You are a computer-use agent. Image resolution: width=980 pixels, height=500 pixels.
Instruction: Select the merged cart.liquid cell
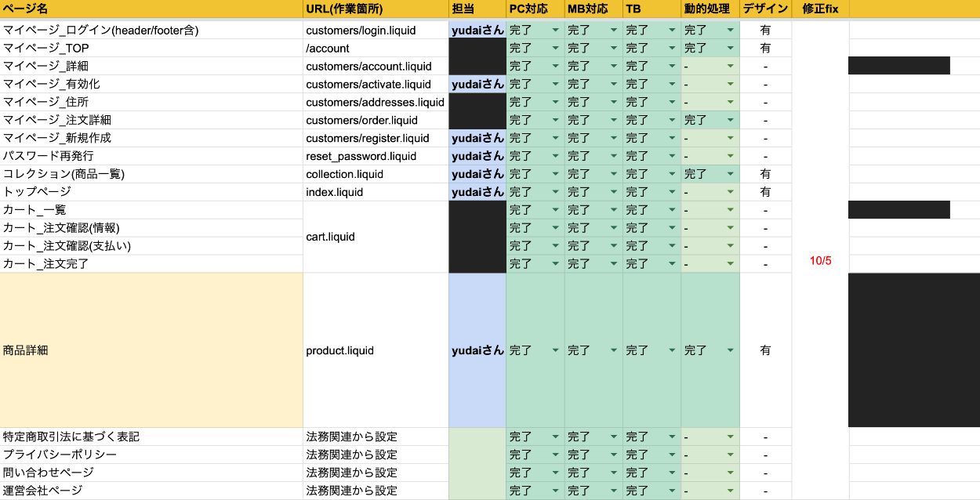[375, 237]
